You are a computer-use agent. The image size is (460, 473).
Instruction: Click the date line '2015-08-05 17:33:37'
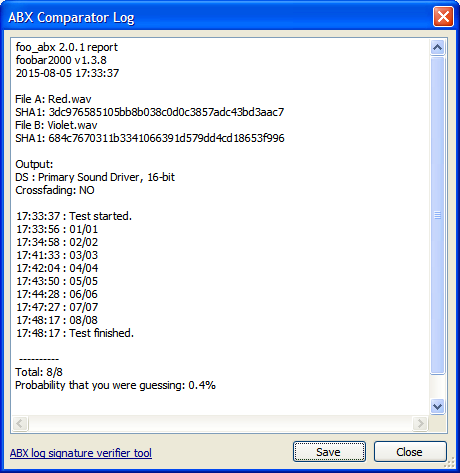(67, 73)
